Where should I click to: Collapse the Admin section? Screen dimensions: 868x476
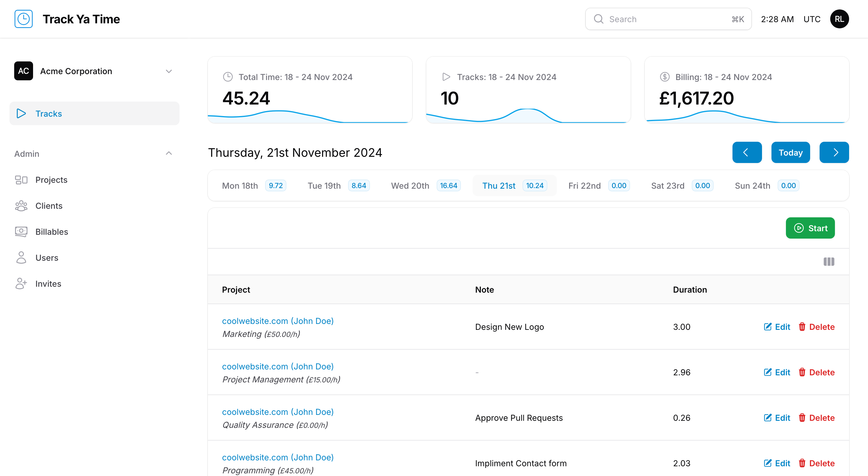click(169, 153)
